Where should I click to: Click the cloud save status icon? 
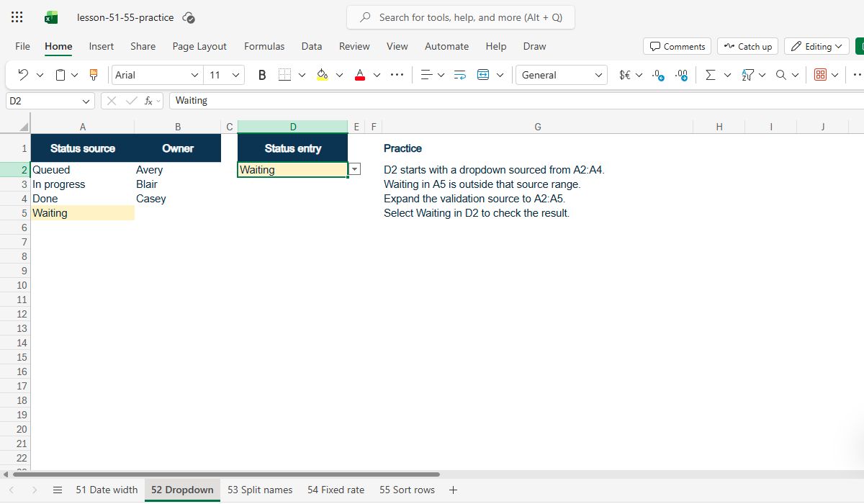[189, 17]
